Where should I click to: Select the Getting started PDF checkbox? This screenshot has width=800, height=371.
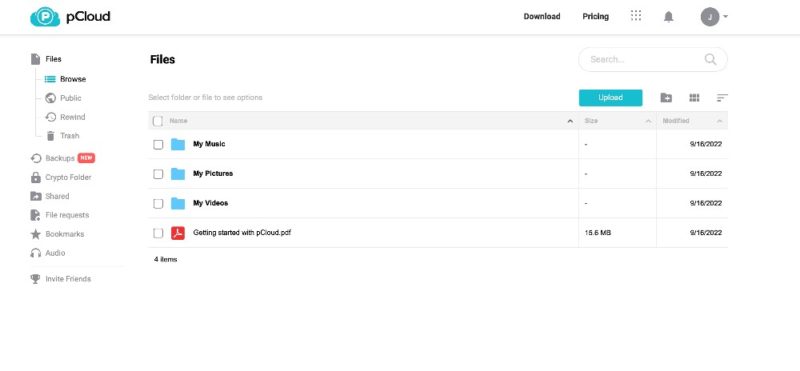(x=158, y=233)
